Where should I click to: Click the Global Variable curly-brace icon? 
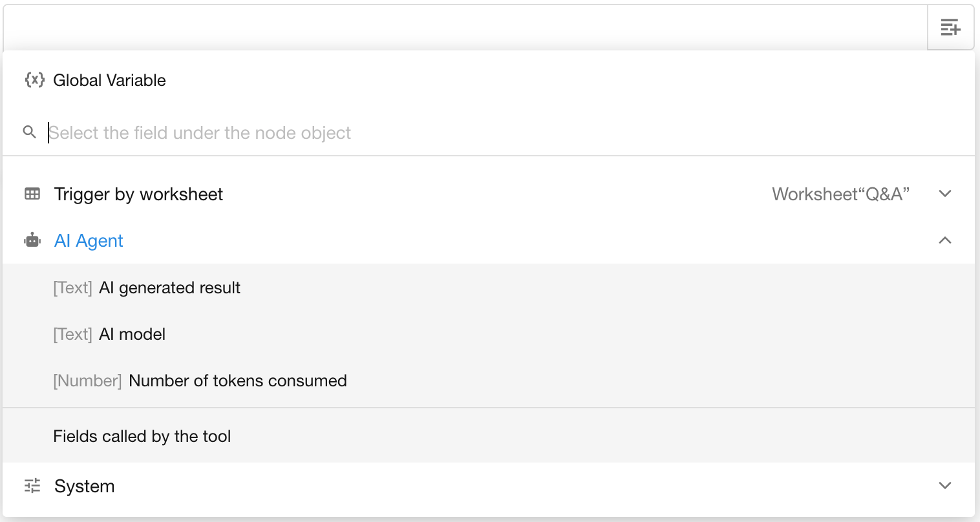(x=34, y=80)
